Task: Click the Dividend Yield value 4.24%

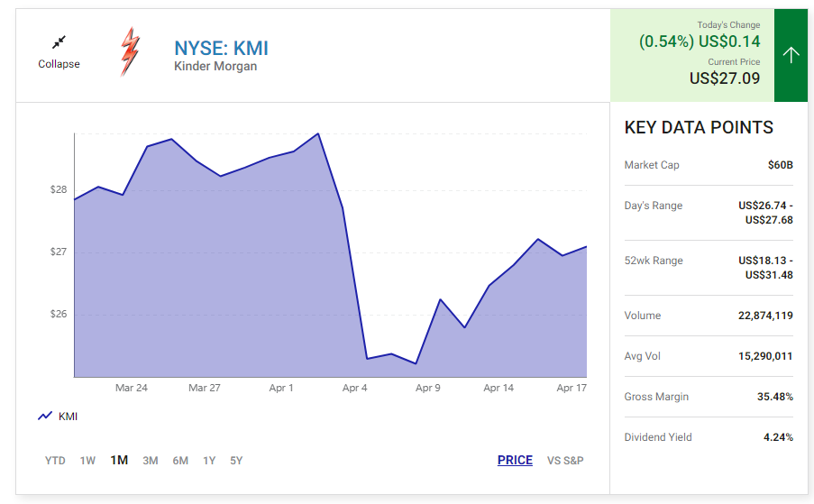Action: point(778,437)
